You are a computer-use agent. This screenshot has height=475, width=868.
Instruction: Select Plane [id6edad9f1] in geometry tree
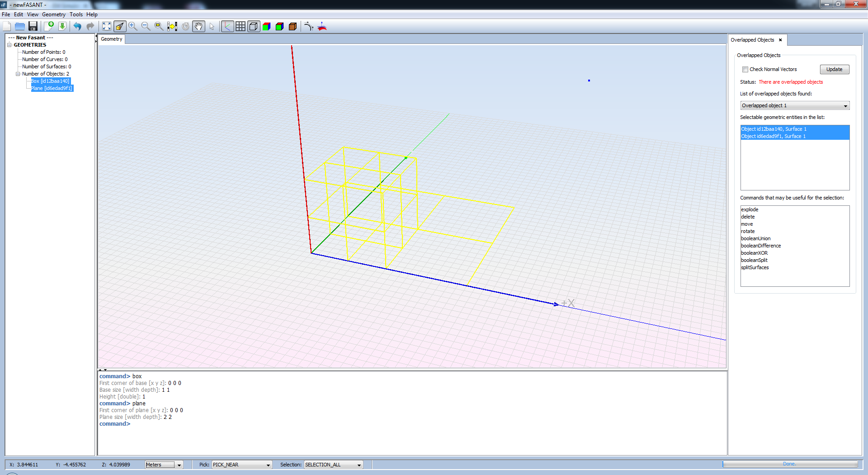point(52,88)
